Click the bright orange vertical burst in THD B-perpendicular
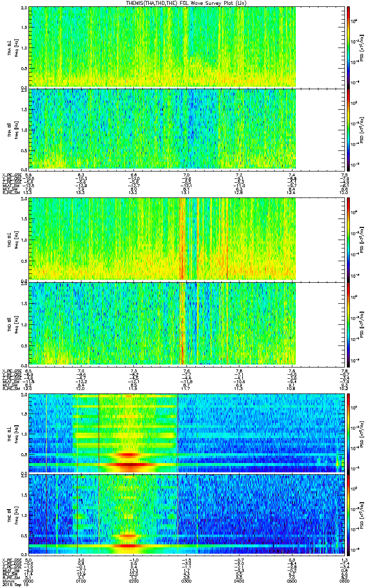368x588 pixels. [x=182, y=239]
